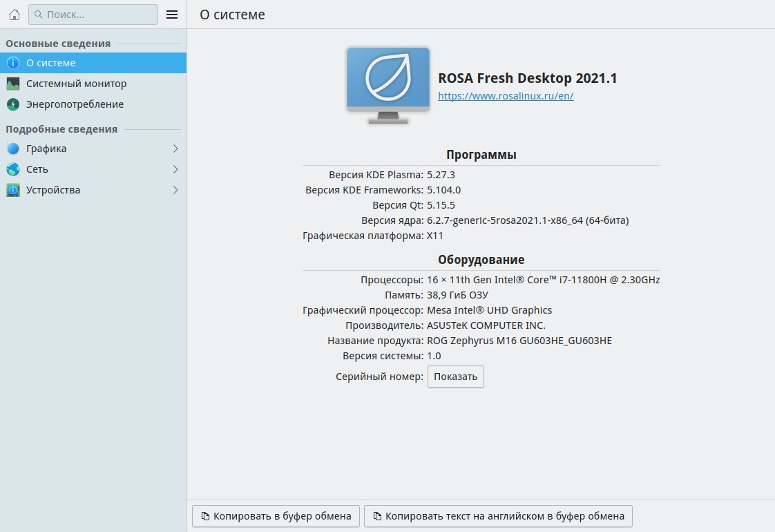This screenshot has width=775, height=532.
Task: Expand the Устройства chevron
Action: [175, 190]
